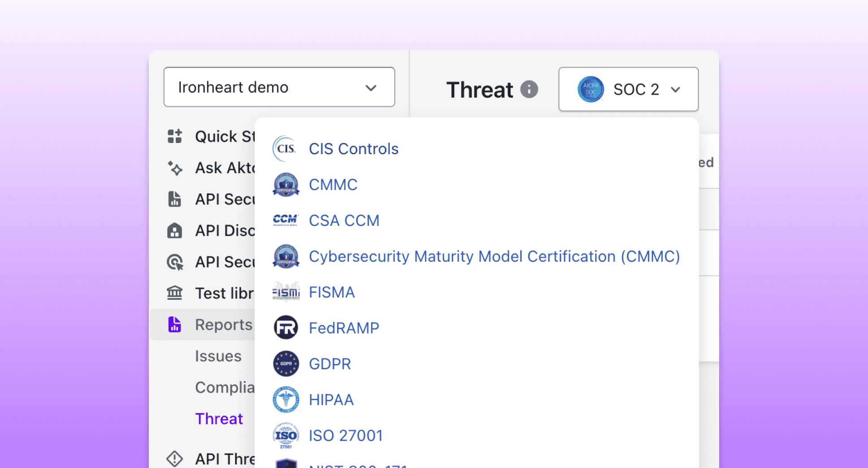Screen dimensions: 868x468
Task: Click the API Discovery sidebar icon
Action: [174, 230]
